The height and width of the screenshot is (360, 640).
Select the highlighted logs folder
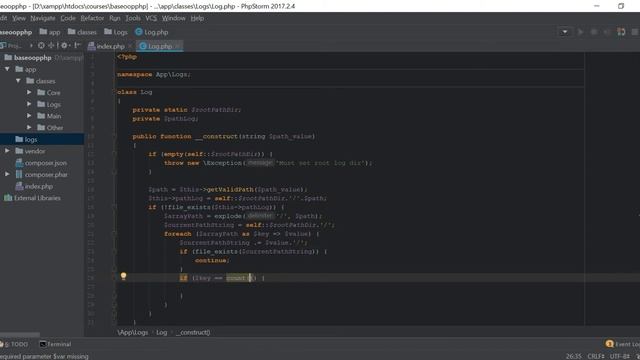point(42,139)
